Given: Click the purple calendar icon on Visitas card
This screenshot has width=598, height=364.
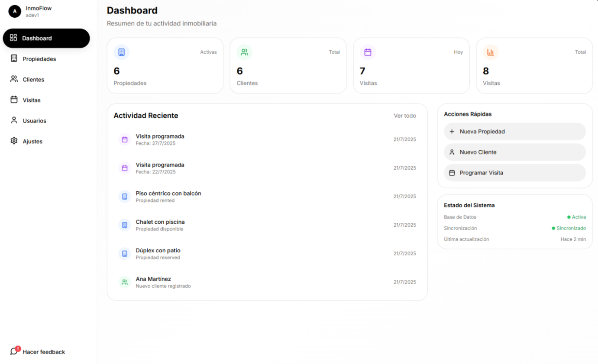Looking at the screenshot, I should (368, 52).
